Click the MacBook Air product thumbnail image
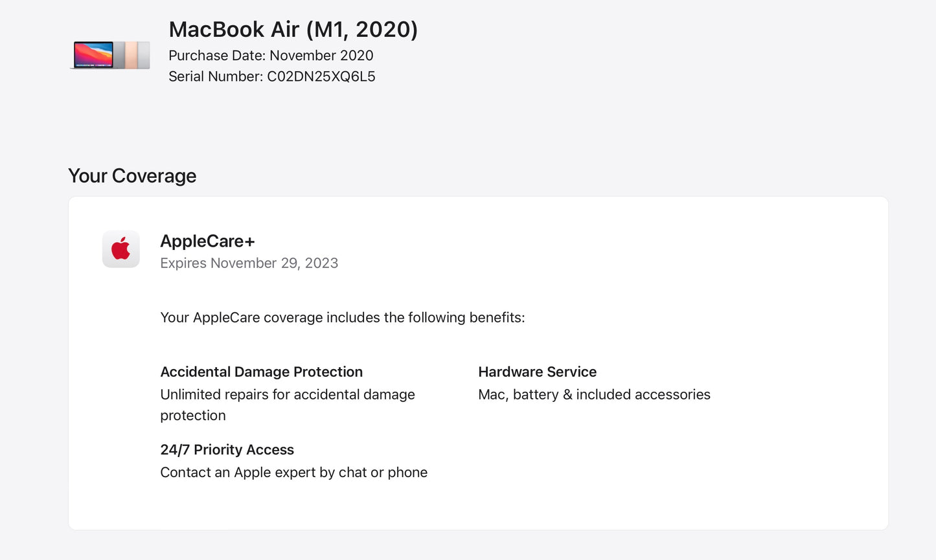 pyautogui.click(x=110, y=55)
